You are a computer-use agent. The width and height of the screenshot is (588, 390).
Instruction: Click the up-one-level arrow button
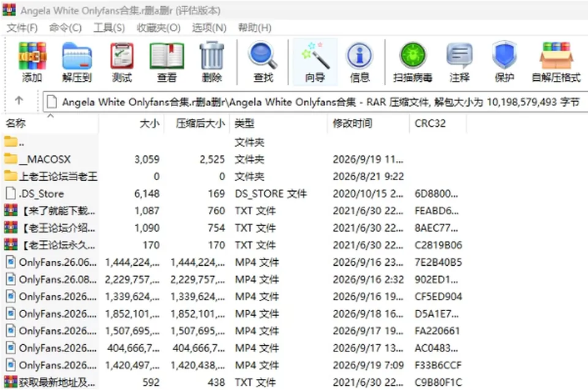19,100
